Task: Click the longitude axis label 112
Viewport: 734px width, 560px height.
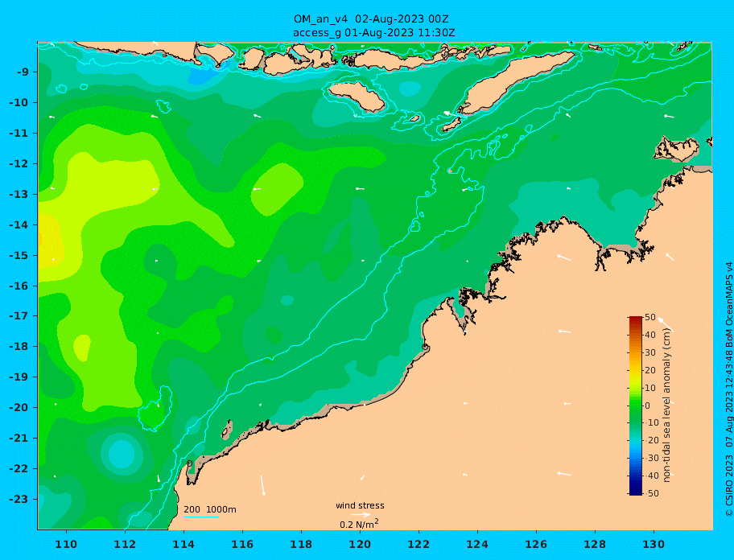Action: (x=125, y=545)
